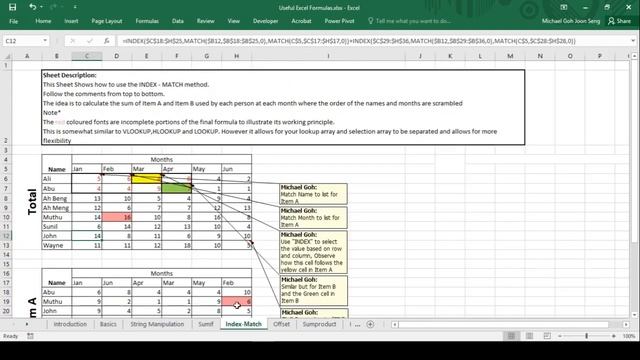Click the sheet tabs overflow ellipsis
Image resolution: width=640 pixels, height=360 pixels.
point(357,324)
